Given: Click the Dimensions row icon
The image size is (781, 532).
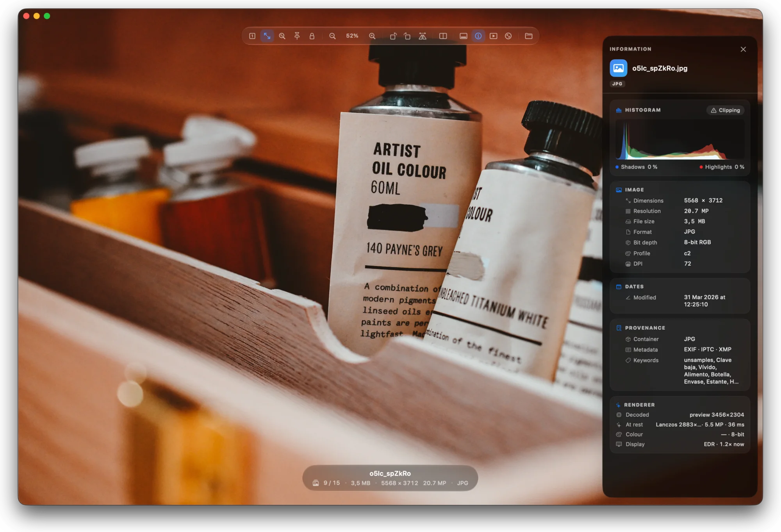Looking at the screenshot, I should point(628,201).
